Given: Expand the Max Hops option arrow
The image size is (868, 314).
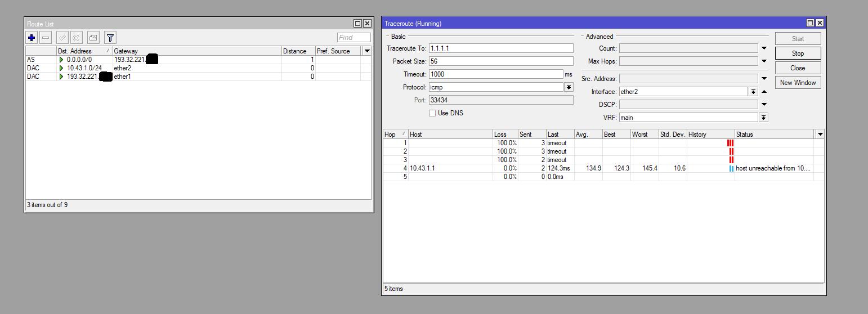Looking at the screenshot, I should click(764, 61).
